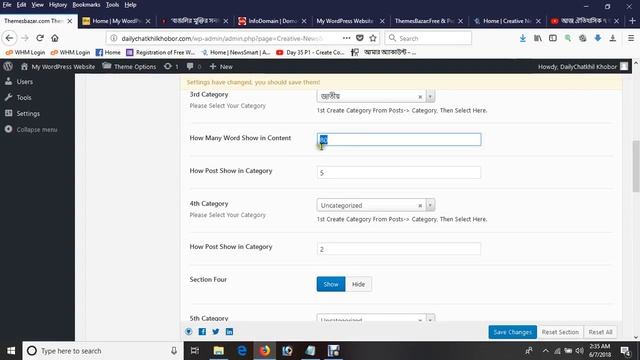640x360 pixels.
Task: Open the 4th Category dropdown arrow
Action: [x=430, y=205]
